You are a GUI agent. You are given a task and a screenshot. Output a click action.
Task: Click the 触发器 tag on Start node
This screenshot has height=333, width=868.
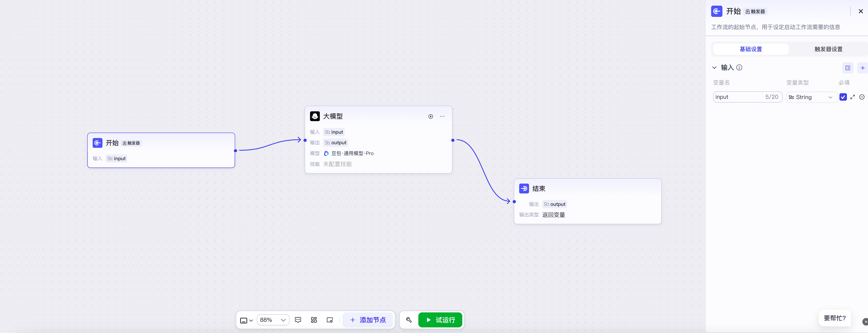coord(131,143)
